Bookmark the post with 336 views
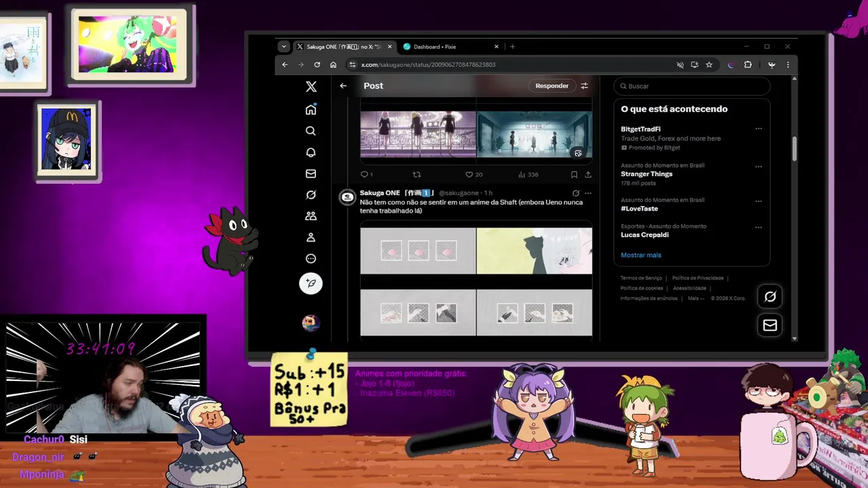Viewport: 868px width, 488px height. [574, 174]
